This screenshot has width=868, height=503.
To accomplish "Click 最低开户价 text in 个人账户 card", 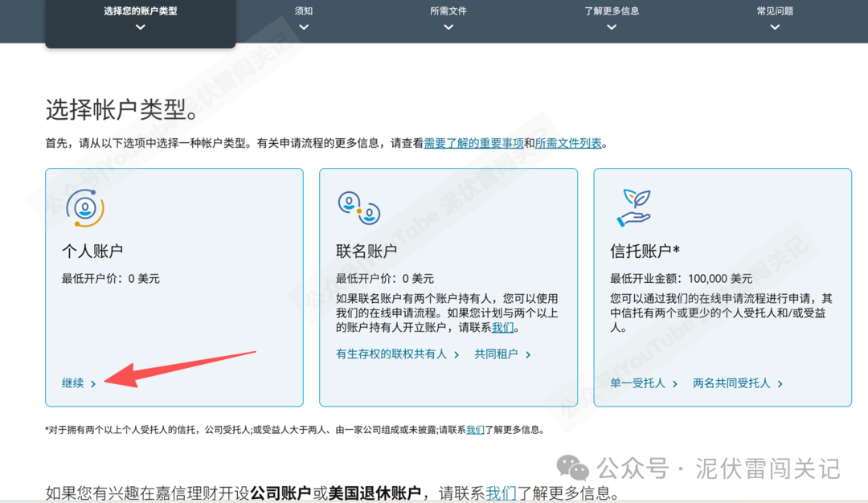I will 111,278.
